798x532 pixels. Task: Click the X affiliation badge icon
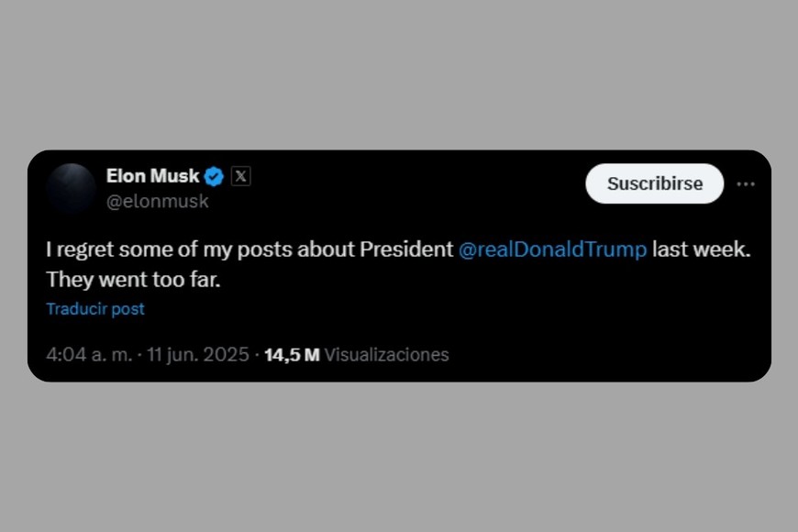[x=240, y=176]
